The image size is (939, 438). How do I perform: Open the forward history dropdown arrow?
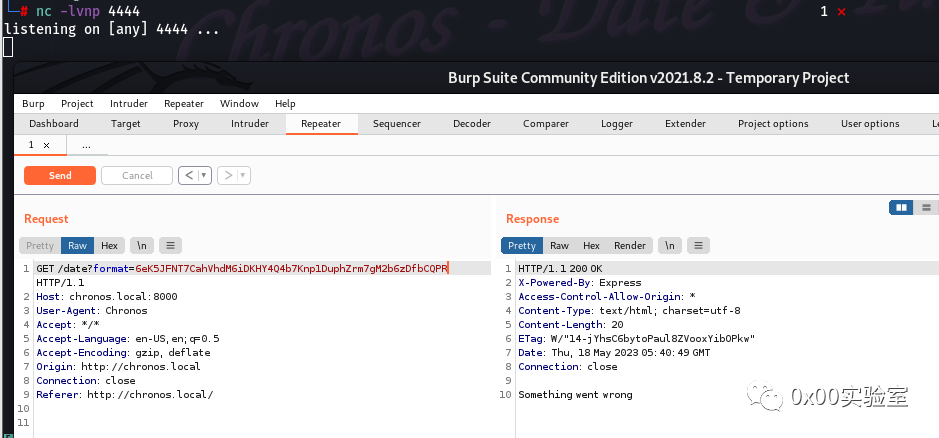pyautogui.click(x=244, y=176)
